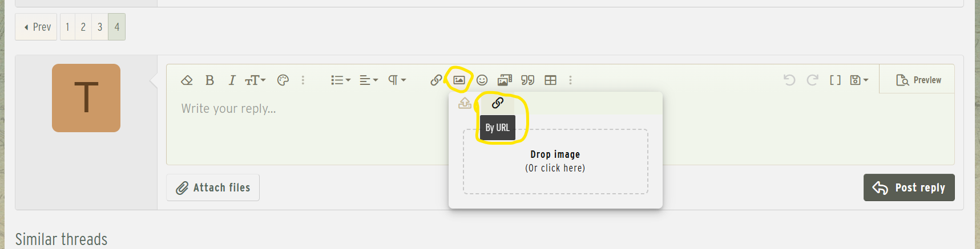Toggle bold formatting
Image resolution: width=980 pixels, height=249 pixels.
209,80
